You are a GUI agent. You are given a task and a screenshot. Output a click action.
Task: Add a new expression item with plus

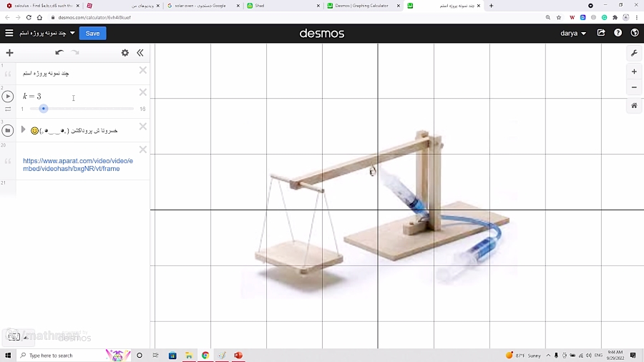click(9, 52)
